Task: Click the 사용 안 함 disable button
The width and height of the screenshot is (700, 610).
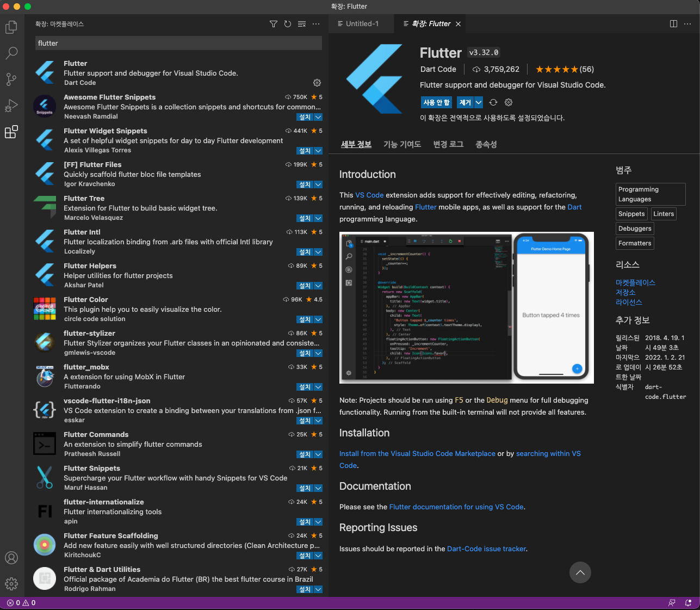Action: tap(437, 102)
